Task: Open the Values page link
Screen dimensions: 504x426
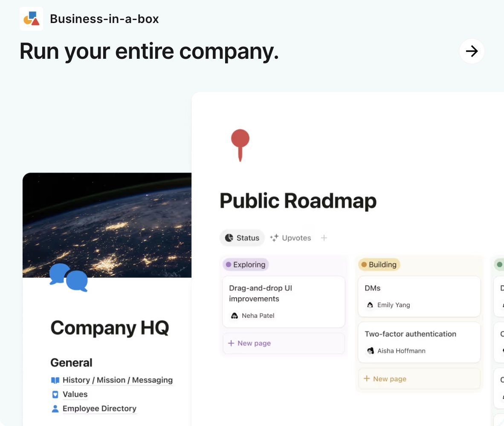Action: [x=75, y=394]
